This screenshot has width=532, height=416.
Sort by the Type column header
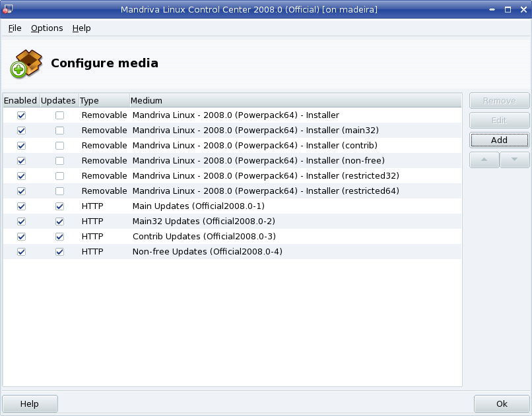(104, 101)
